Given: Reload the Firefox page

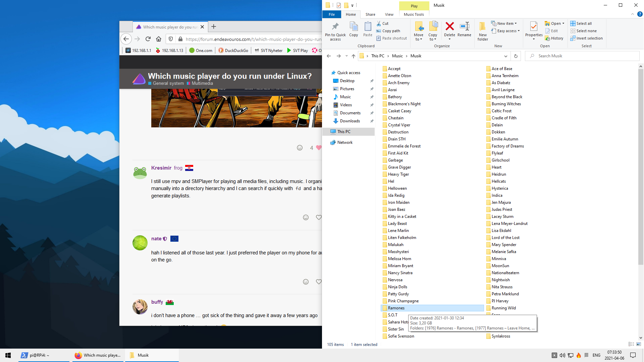Looking at the screenshot, I should pyautogui.click(x=148, y=39).
